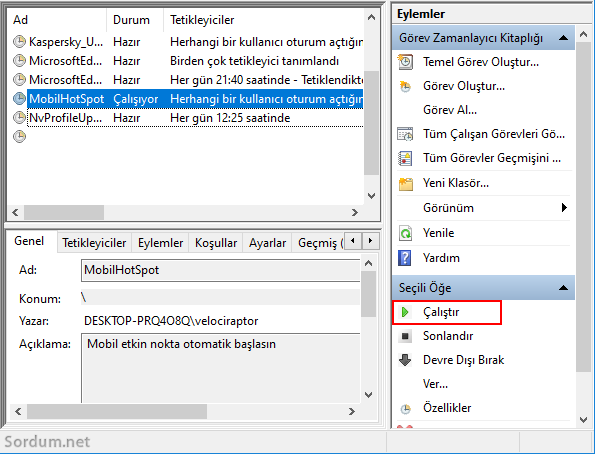Click Devre Dışı Bırak action

(x=463, y=360)
